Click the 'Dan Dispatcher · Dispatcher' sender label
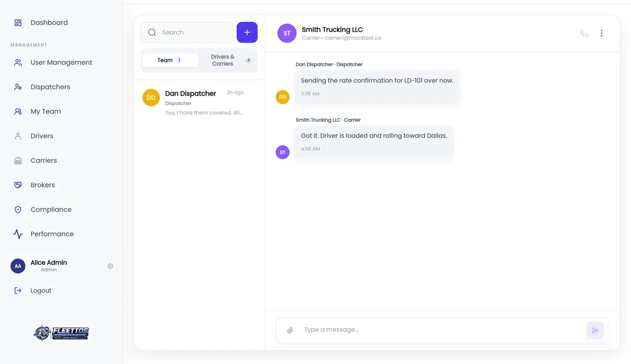Image resolution: width=631 pixels, height=364 pixels. pyautogui.click(x=329, y=65)
